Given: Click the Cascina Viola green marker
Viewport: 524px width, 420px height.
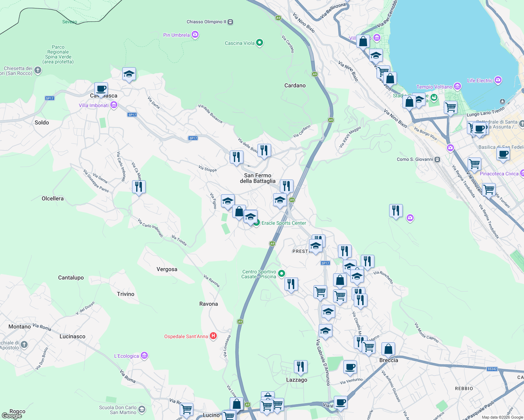Looking at the screenshot, I should [259, 42].
